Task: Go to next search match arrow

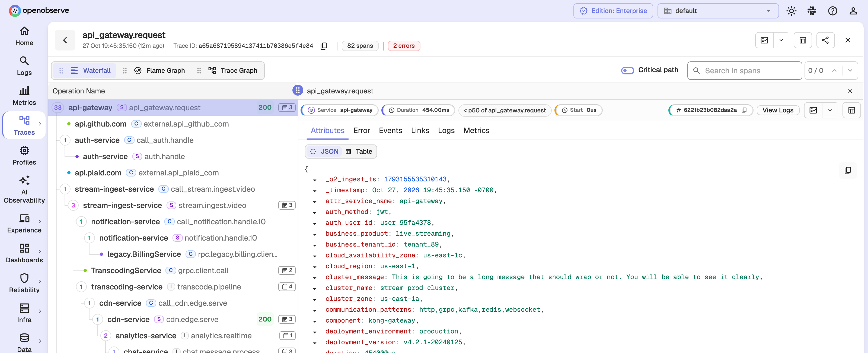Action: pos(850,71)
